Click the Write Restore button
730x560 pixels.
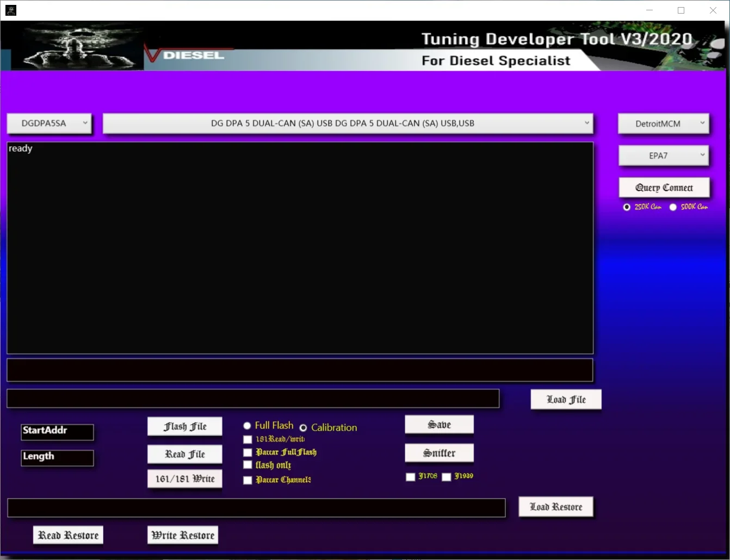[x=182, y=534]
